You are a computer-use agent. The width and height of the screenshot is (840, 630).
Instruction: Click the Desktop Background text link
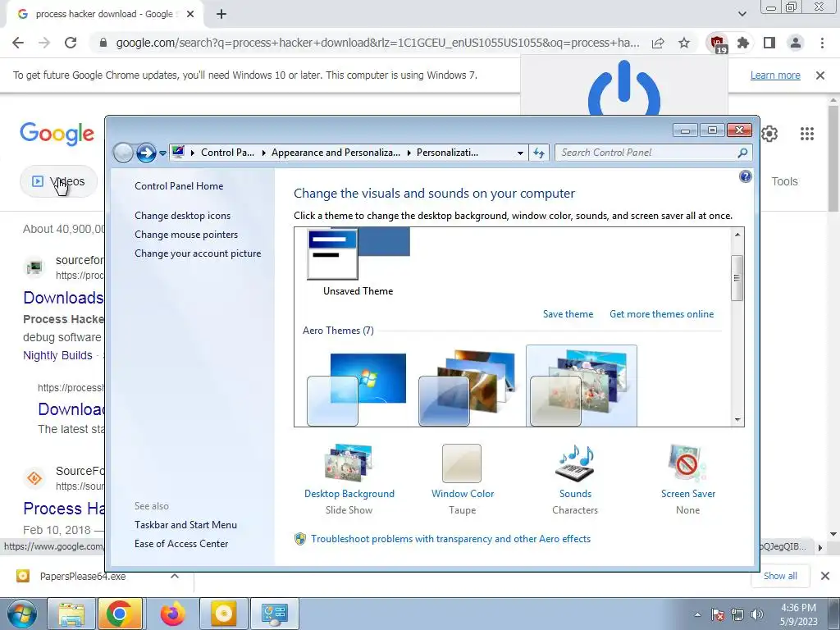(349, 493)
